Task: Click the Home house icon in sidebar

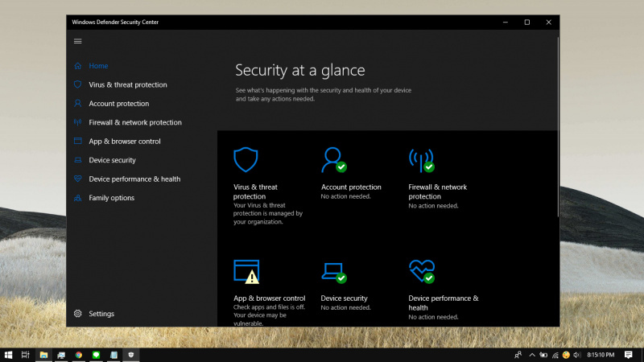Action: tap(77, 66)
